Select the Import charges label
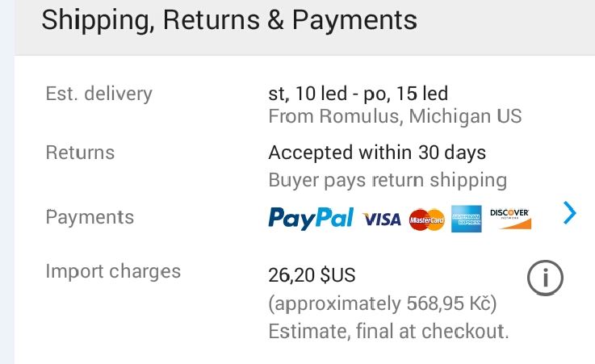Image resolution: width=595 pixels, height=364 pixels. coord(113,271)
